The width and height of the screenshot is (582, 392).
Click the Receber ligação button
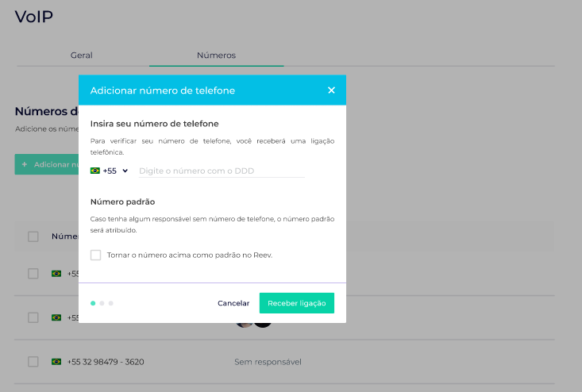point(297,303)
